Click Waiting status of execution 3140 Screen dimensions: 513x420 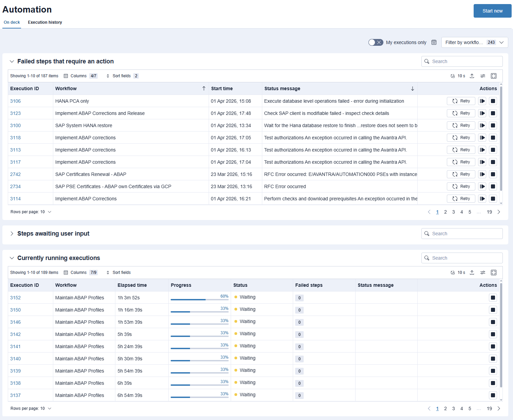[x=245, y=358]
